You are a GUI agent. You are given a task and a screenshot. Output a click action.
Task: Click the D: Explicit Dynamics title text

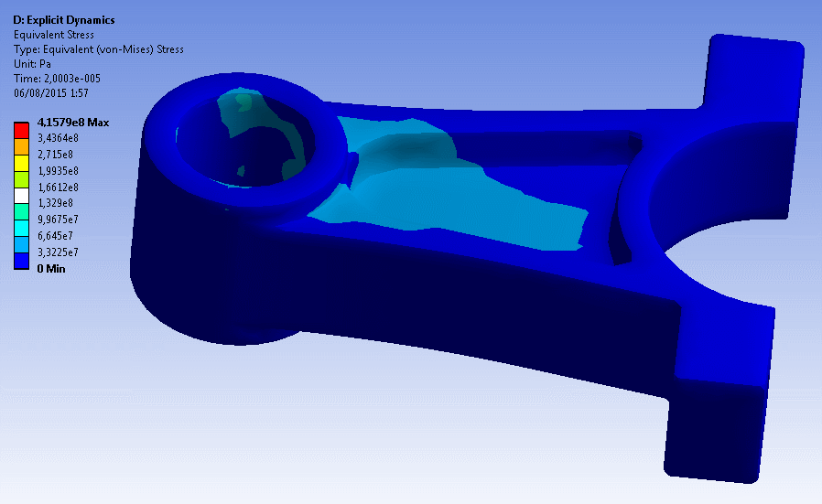coord(64,20)
